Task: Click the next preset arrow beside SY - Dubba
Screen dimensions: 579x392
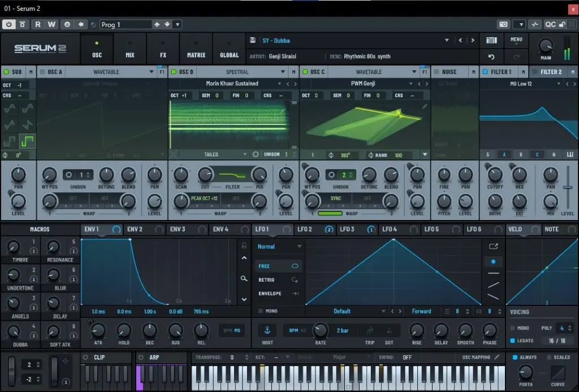Action: click(473, 40)
